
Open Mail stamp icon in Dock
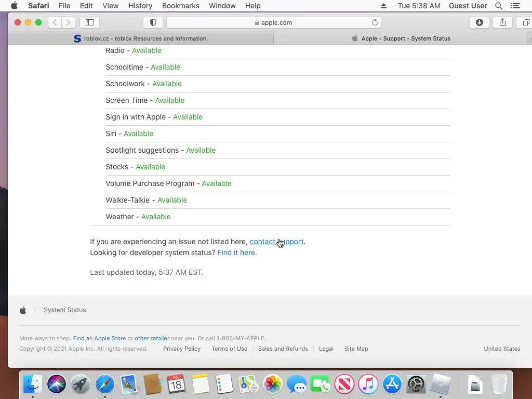click(129, 384)
